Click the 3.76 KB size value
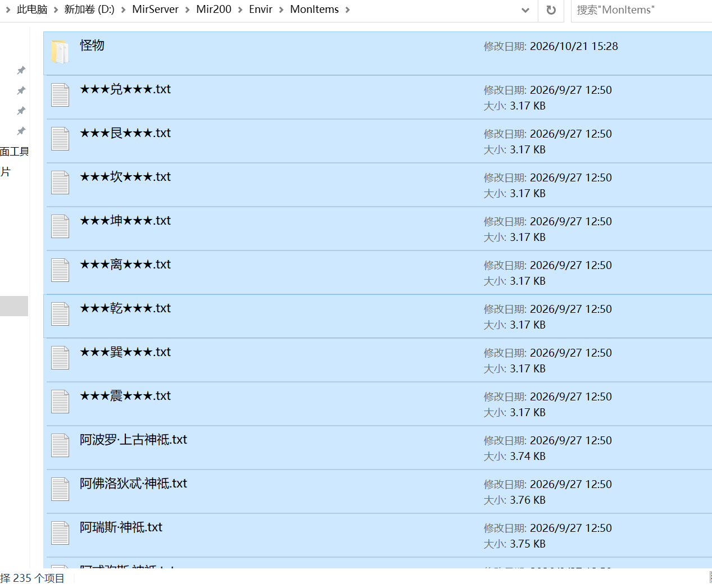712x588 pixels. point(528,500)
